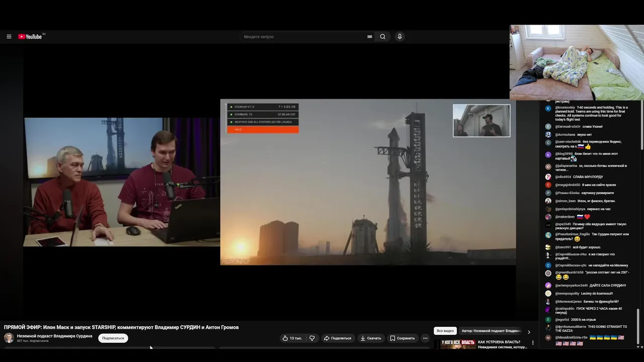Select the 'Автор: Неземной подкаст' chip
Screen dimensions: 644x362
coord(491,331)
